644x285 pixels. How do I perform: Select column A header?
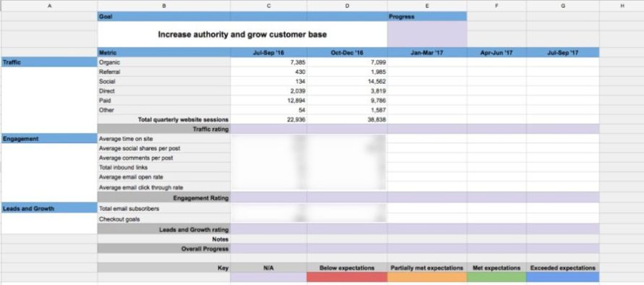point(49,6)
